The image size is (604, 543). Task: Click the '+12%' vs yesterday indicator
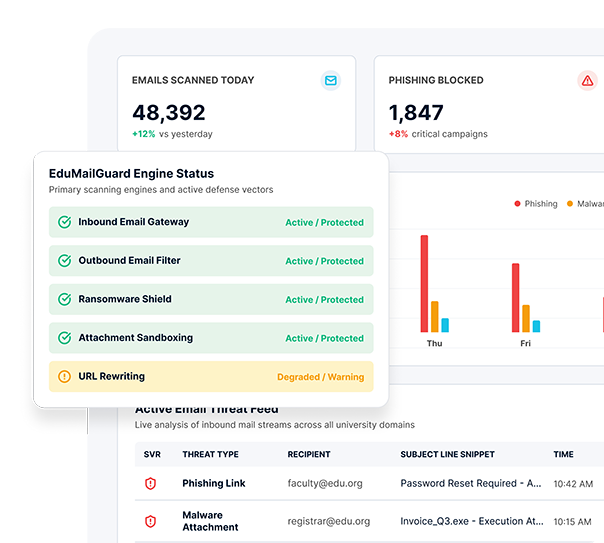coord(143,134)
